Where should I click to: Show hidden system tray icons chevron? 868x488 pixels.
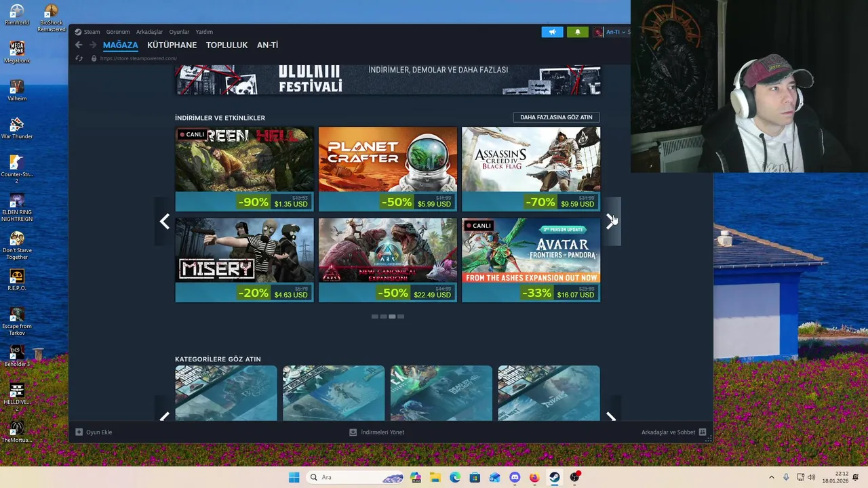[x=771, y=477]
